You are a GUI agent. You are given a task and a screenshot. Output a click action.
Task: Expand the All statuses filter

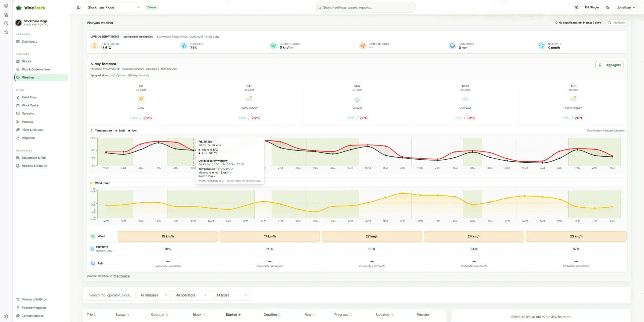pyautogui.click(x=154, y=295)
